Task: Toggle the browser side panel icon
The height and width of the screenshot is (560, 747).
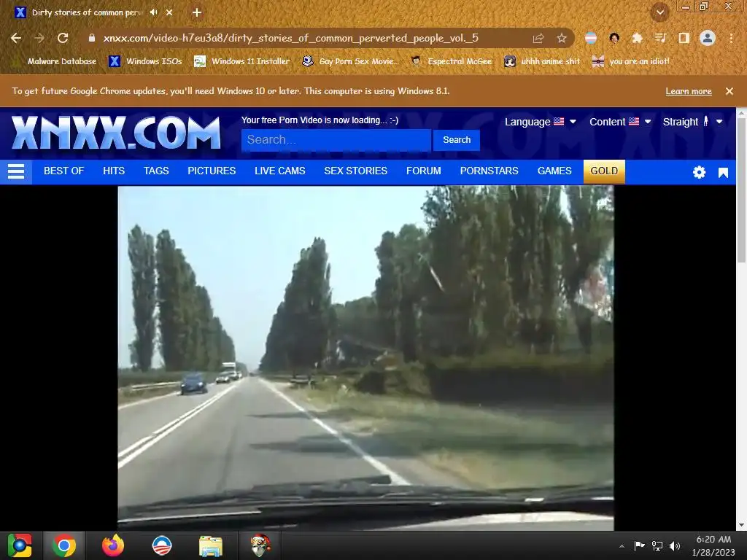Action: (684, 38)
